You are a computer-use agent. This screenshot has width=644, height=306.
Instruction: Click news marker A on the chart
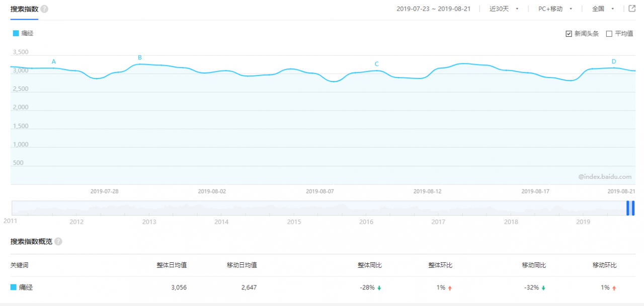[54, 62]
